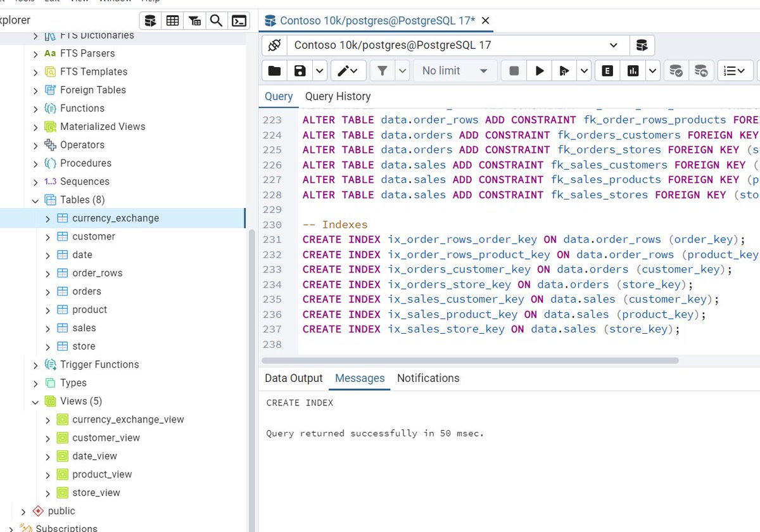
Task: Execute the query with the play button
Action: coord(539,70)
